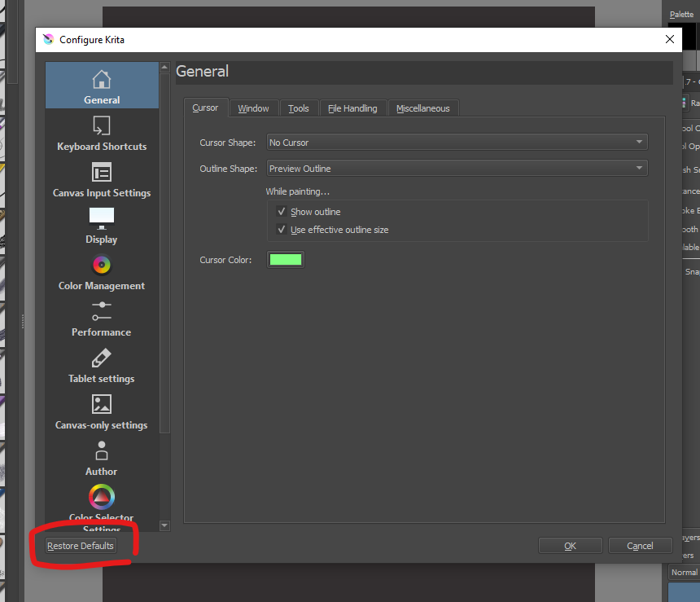This screenshot has height=602, width=700.
Task: Toggle Show outline checkbox
Action: (282, 212)
